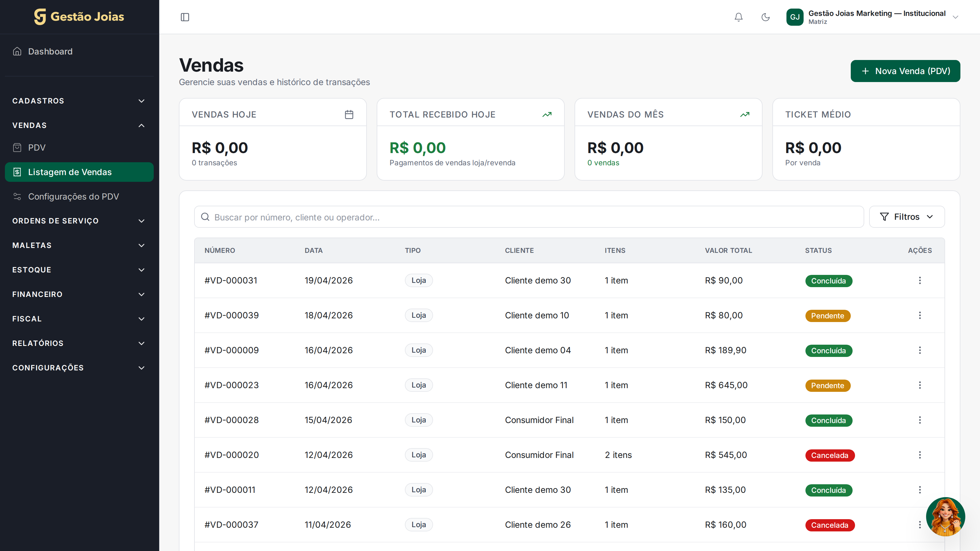Open the Filtros dropdown
Screen dimensions: 980x551
[907, 217]
